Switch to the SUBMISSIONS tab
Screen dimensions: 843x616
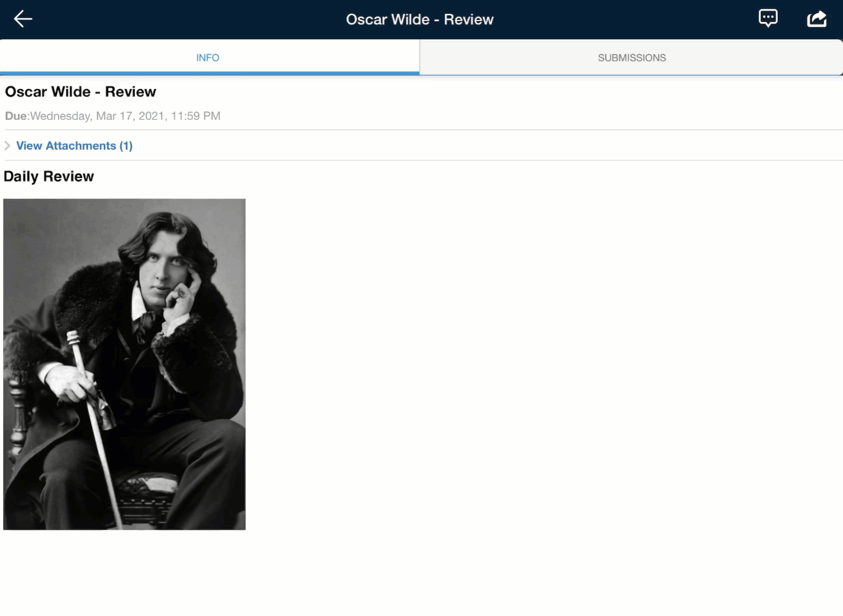pyautogui.click(x=631, y=58)
